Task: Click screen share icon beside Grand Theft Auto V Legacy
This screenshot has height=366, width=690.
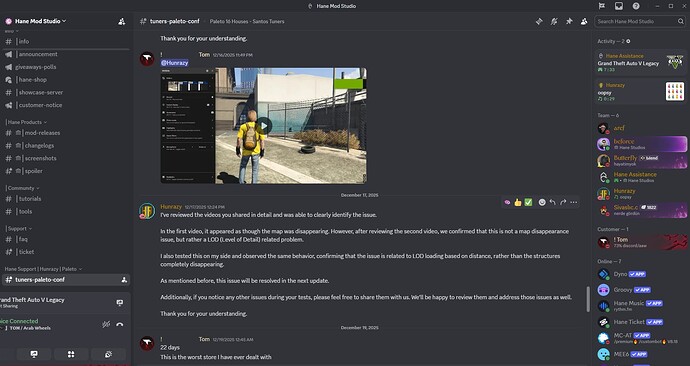Action: click(x=120, y=303)
